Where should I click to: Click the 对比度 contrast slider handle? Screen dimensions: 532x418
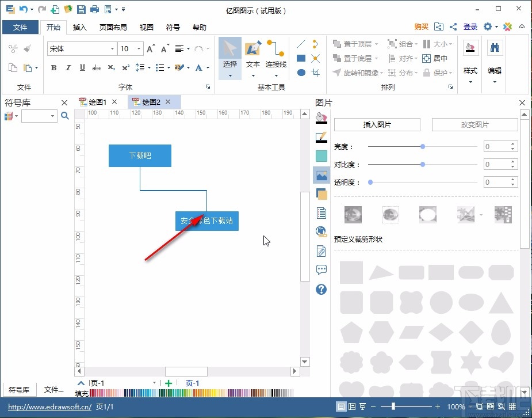422,164
